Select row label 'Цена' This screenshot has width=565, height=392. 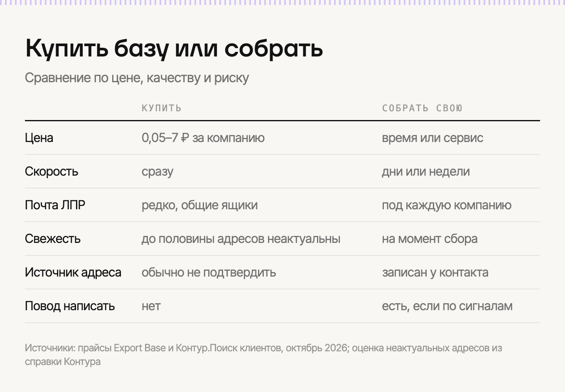[39, 138]
